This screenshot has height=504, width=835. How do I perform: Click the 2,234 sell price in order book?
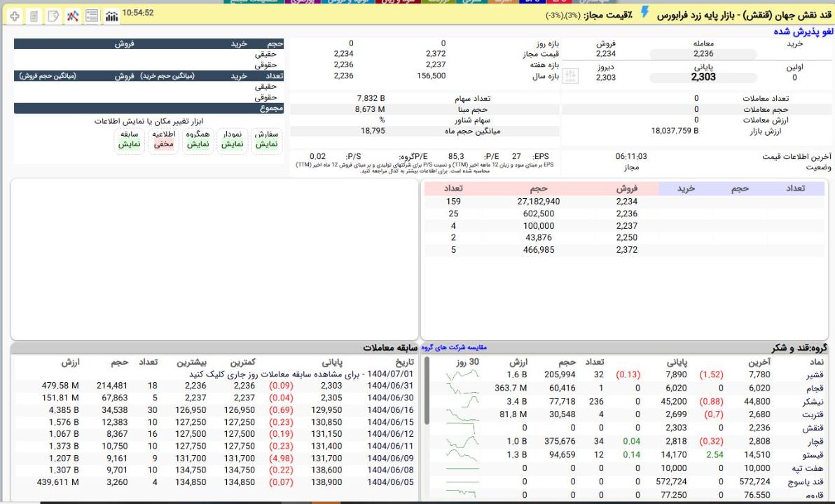(626, 202)
